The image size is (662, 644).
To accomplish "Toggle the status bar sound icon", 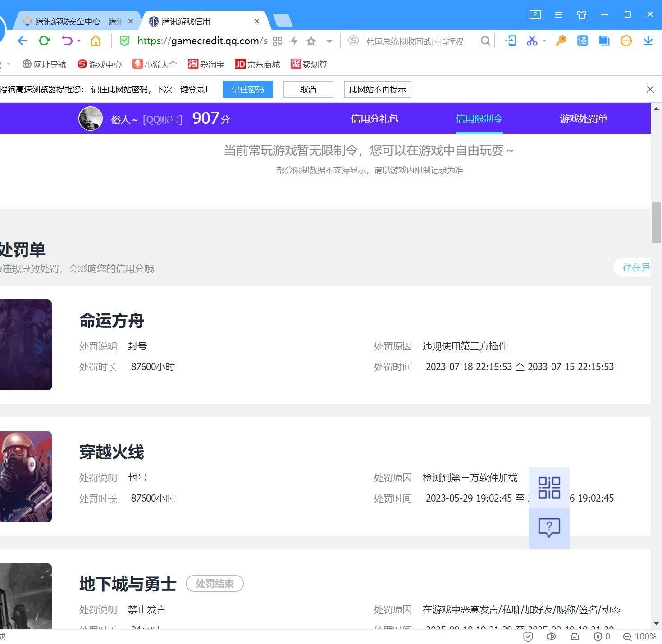I will (x=551, y=636).
